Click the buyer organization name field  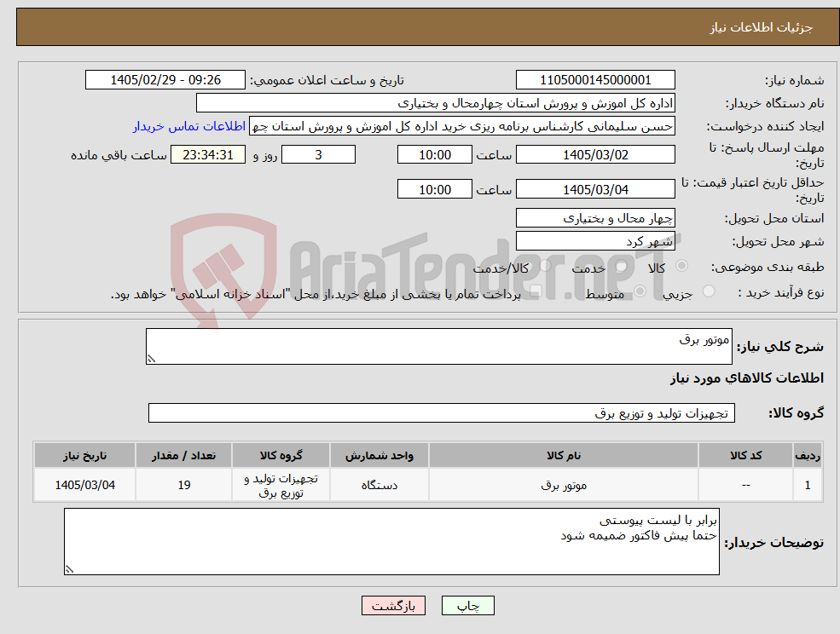point(436,103)
